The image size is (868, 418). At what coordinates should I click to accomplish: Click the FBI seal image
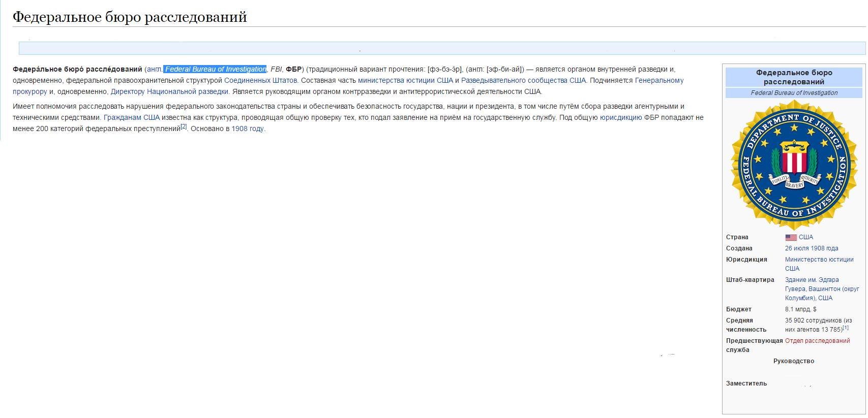coord(794,165)
